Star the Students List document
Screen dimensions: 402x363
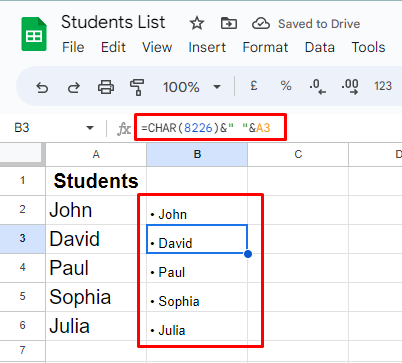click(197, 24)
